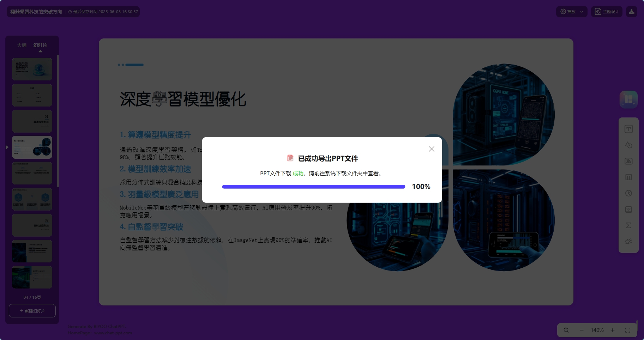
Task: Toggle fullscreen view icon
Action: tap(628, 330)
